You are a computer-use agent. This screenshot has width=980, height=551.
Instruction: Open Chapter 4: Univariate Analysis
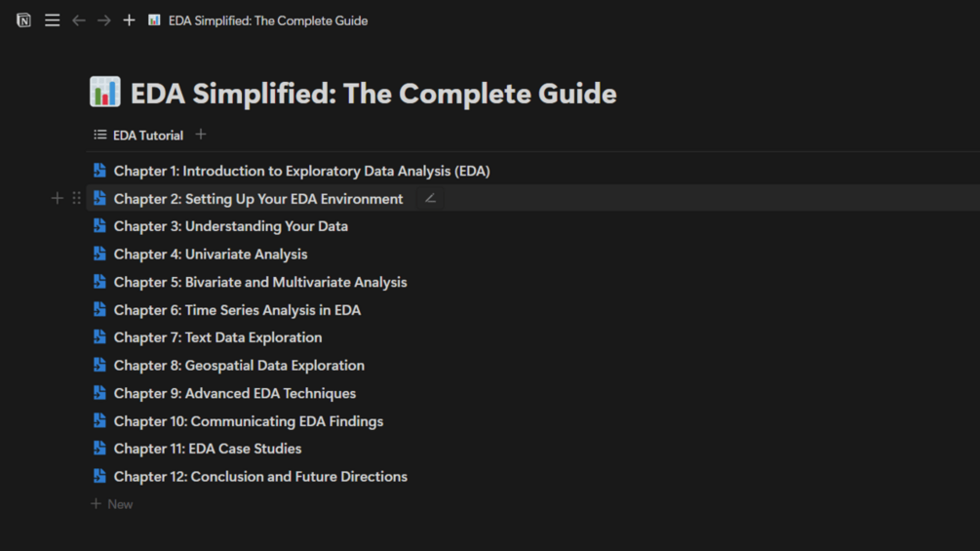(210, 255)
